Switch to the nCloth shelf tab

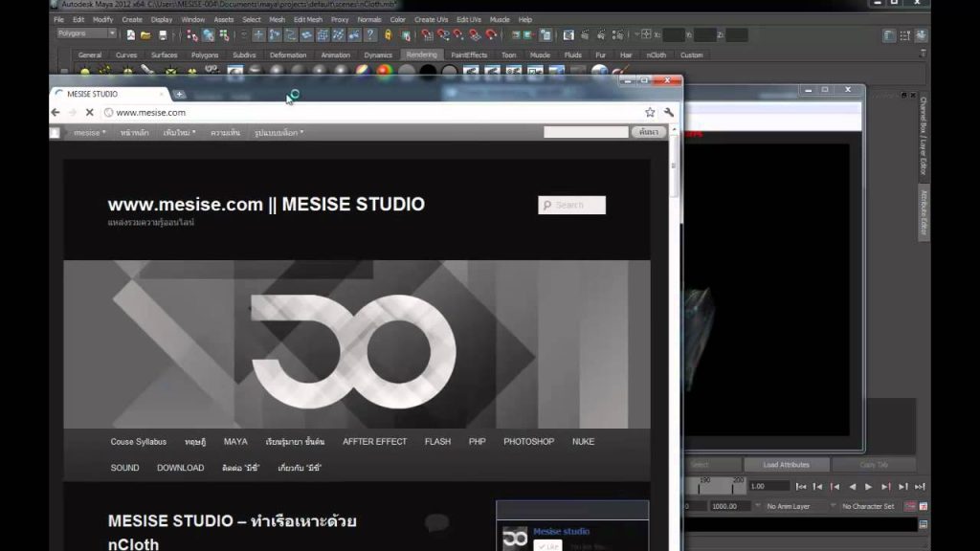click(657, 55)
